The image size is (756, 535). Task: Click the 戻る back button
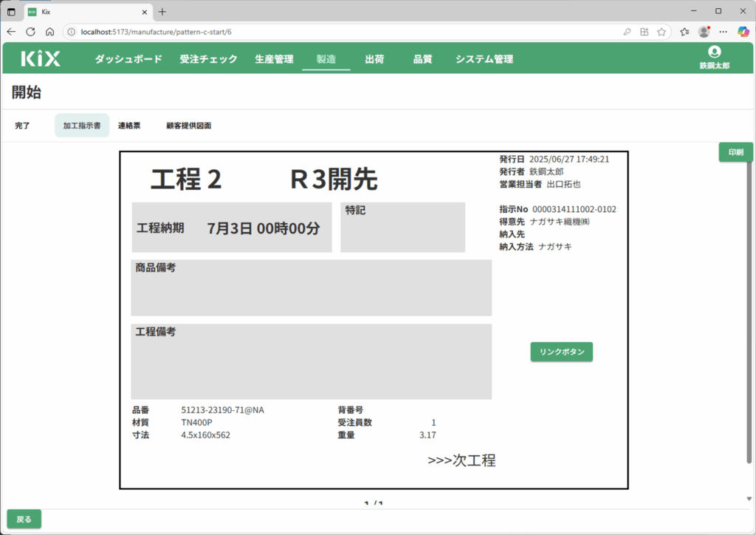click(x=24, y=519)
